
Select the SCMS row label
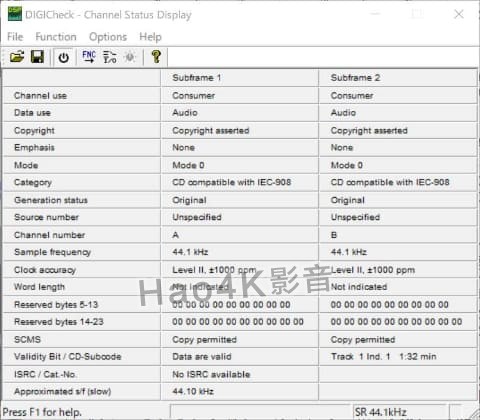tap(27, 340)
